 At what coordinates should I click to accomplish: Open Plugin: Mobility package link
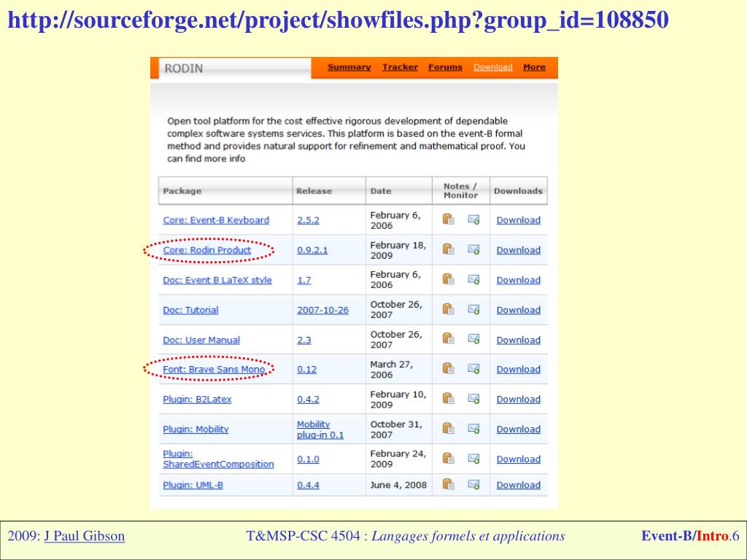click(x=196, y=429)
